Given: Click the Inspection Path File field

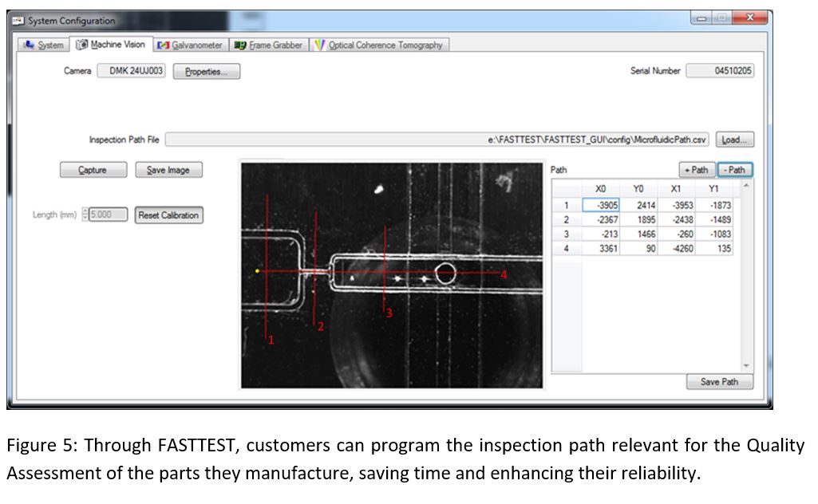Looking at the screenshot, I should [437, 140].
